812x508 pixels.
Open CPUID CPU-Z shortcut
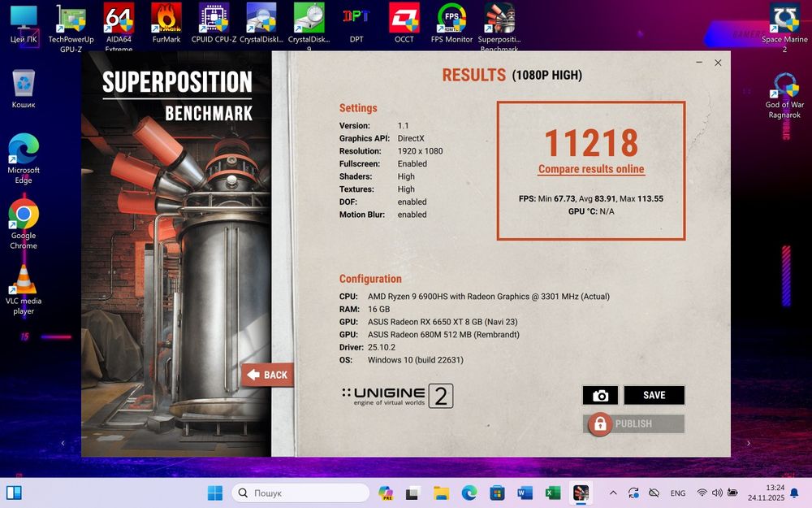tap(214, 24)
